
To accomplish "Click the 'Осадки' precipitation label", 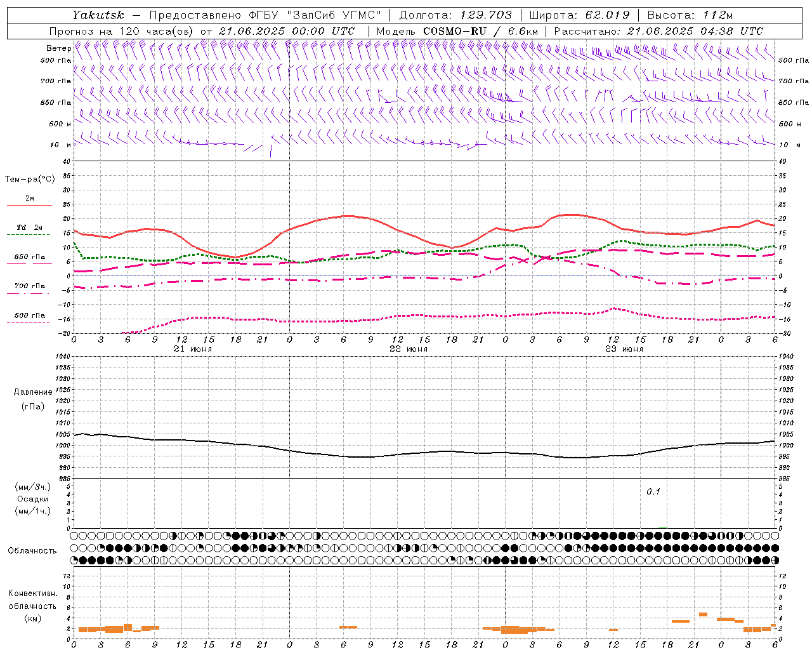I will [33, 499].
